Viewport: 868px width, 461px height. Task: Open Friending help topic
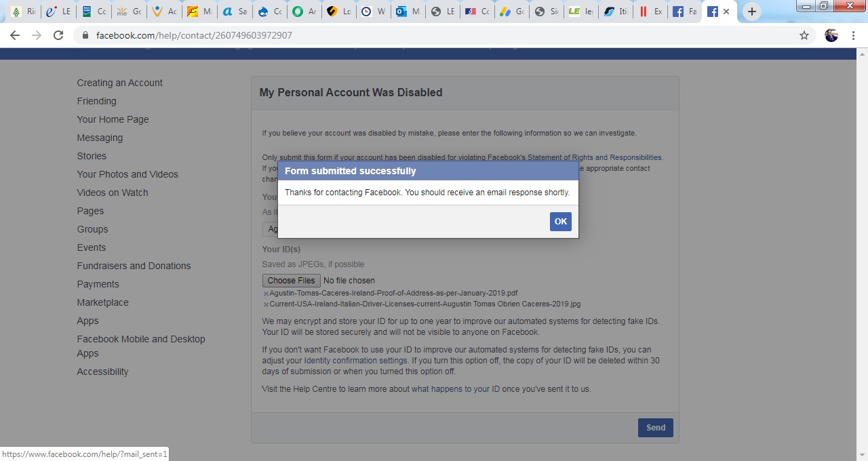point(97,101)
